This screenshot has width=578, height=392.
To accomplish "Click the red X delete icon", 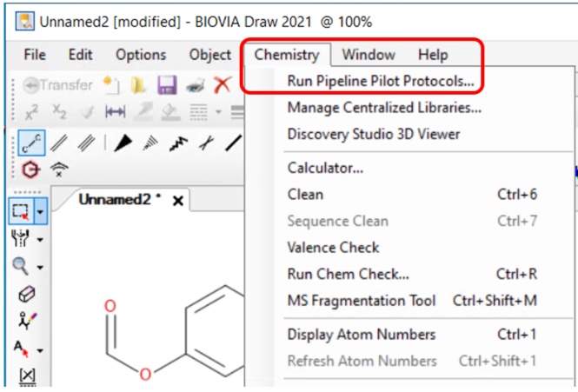I will [x=223, y=85].
